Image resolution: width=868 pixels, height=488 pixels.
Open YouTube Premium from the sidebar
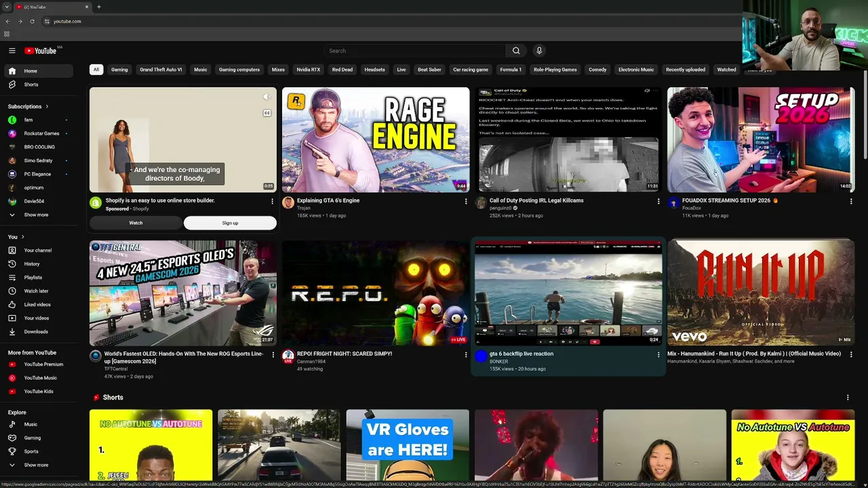(x=38, y=365)
